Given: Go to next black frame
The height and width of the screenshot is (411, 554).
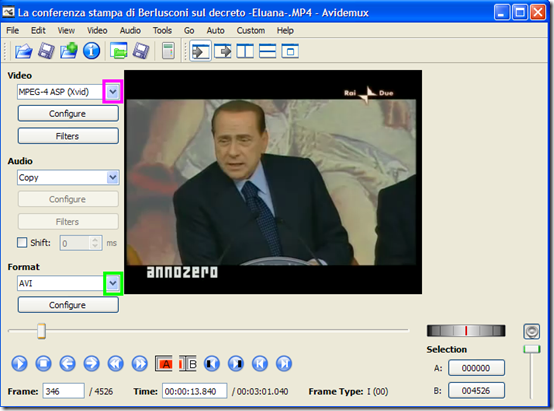Looking at the screenshot, I should coord(236,364).
